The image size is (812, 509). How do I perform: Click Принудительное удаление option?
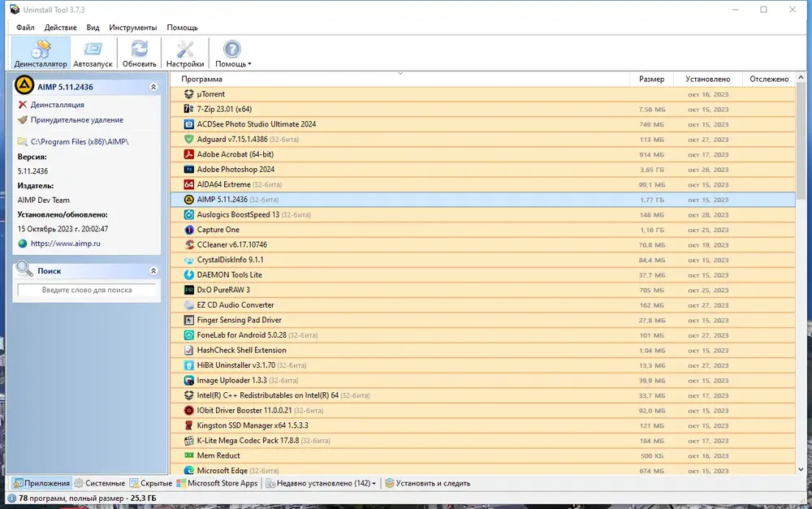(x=76, y=119)
